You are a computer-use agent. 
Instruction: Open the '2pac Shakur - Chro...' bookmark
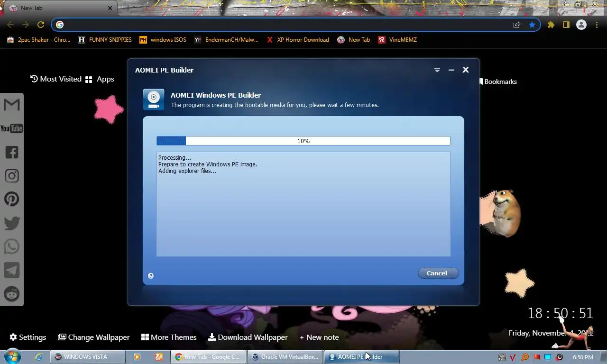pos(39,40)
